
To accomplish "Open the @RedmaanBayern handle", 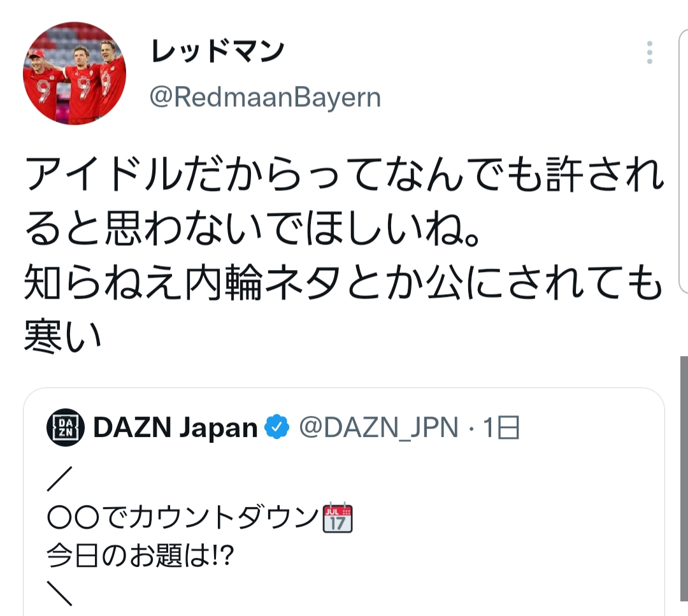I will (x=265, y=97).
